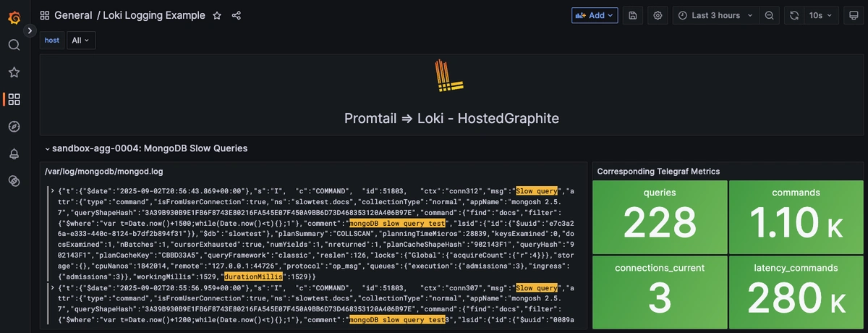This screenshot has width=868, height=333.
Task: Click the Loki Logging Example title
Action: pos(154,15)
